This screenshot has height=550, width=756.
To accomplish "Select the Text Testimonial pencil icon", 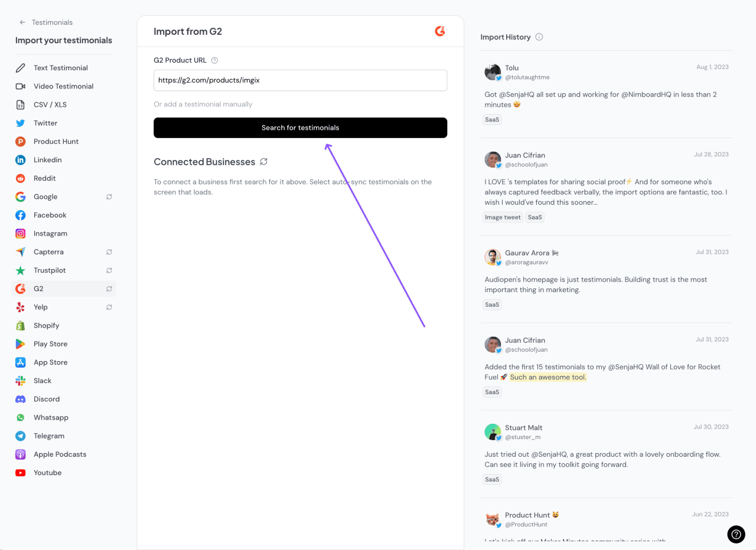I will [21, 68].
